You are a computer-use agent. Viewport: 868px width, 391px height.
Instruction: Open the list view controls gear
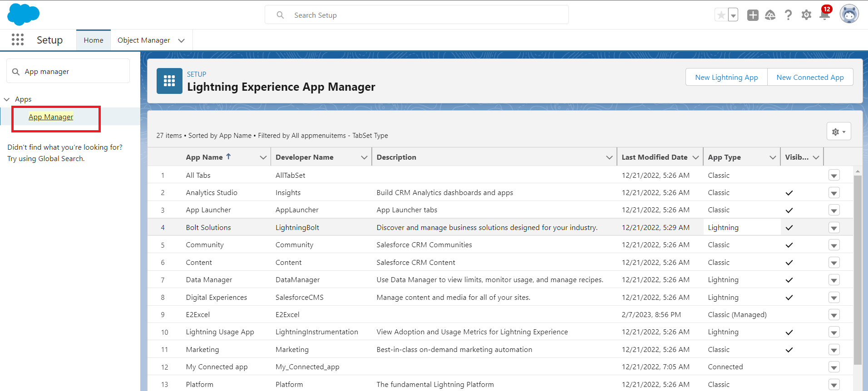[838, 132]
